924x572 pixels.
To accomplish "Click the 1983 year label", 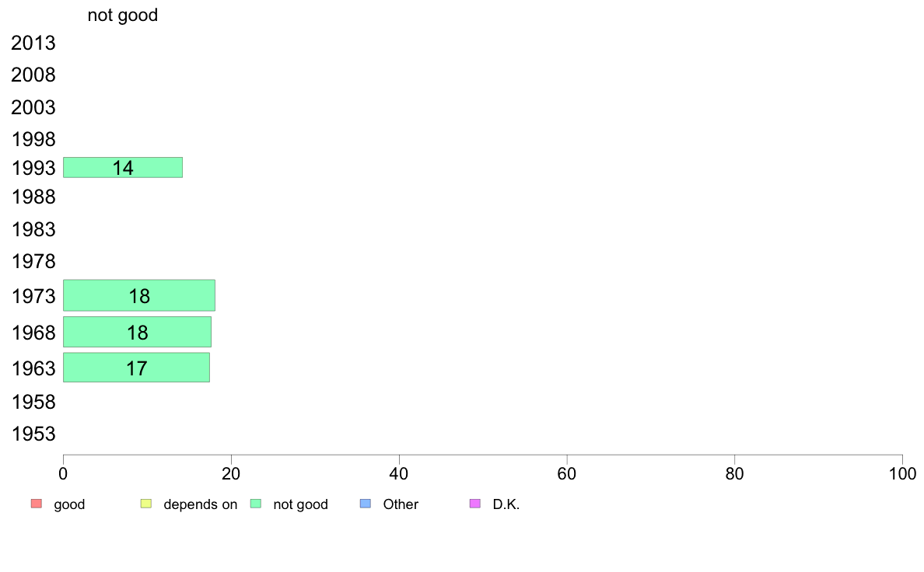I will 33,230.
